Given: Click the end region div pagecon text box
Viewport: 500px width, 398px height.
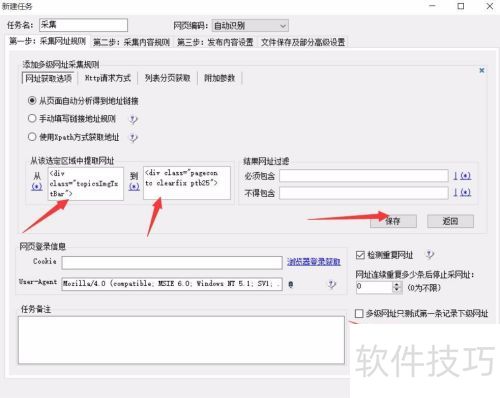Looking at the screenshot, I should [187, 183].
